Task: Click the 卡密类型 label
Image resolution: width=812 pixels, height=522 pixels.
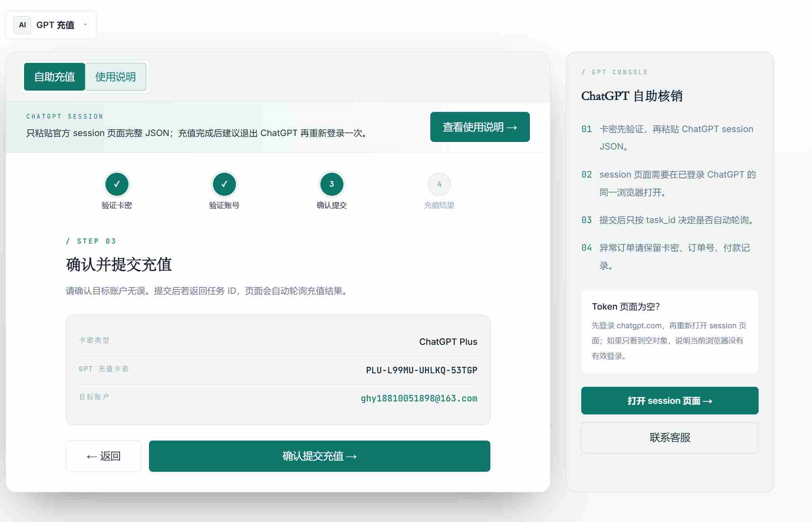Action: (x=94, y=340)
